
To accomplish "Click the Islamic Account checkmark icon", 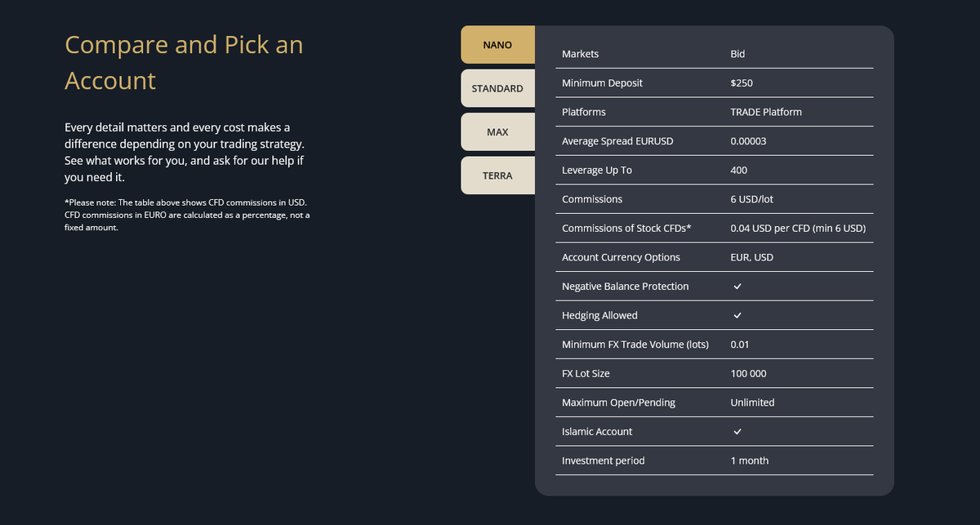I will click(737, 431).
